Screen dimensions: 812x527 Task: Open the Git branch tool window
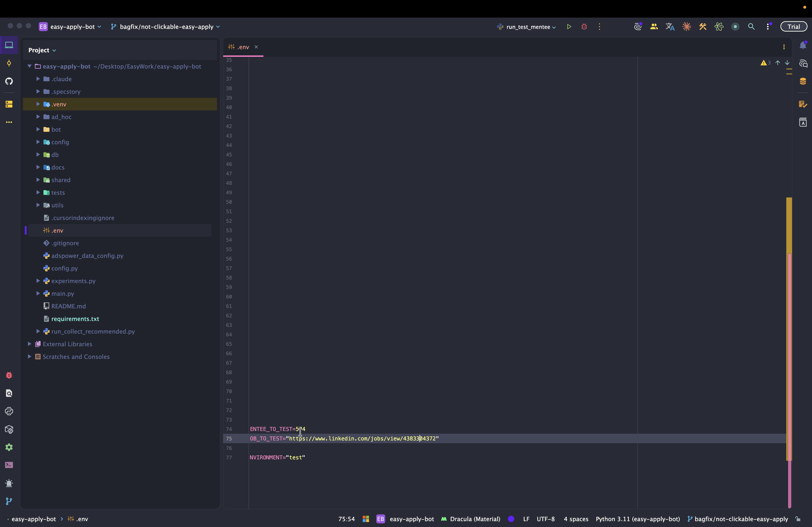pos(9,501)
